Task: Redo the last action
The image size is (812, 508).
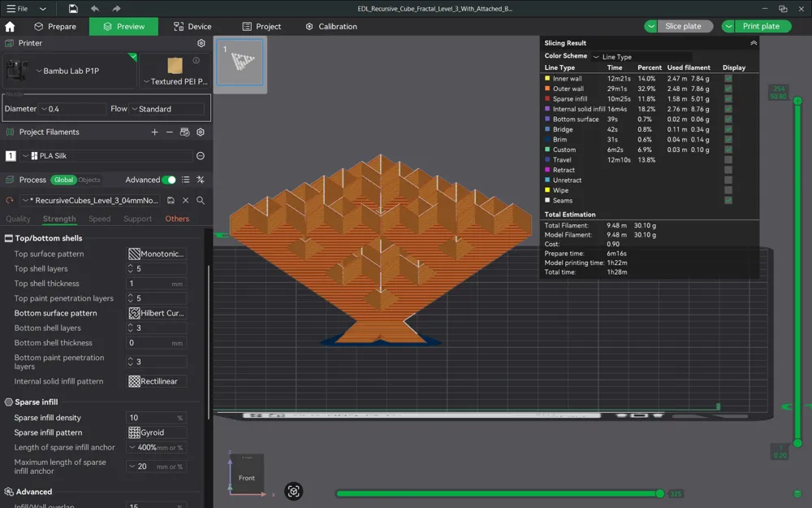Action: [116, 8]
